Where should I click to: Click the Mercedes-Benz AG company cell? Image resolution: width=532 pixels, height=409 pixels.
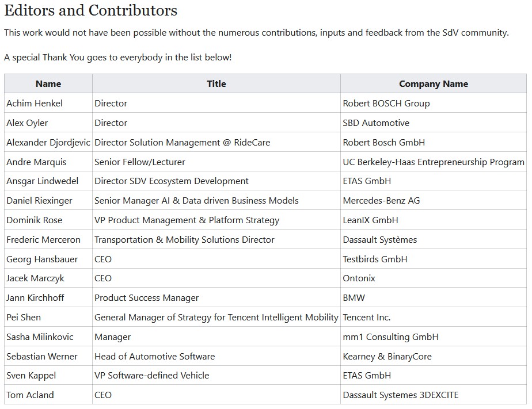pos(381,201)
